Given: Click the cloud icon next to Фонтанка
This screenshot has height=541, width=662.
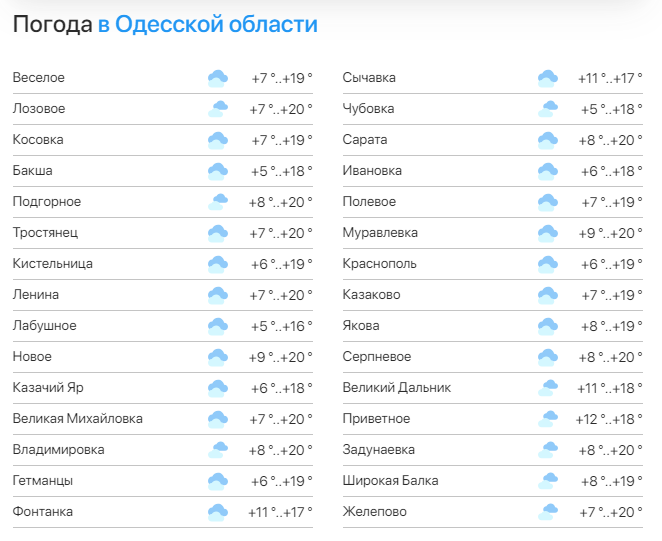Looking at the screenshot, I should (x=217, y=512).
